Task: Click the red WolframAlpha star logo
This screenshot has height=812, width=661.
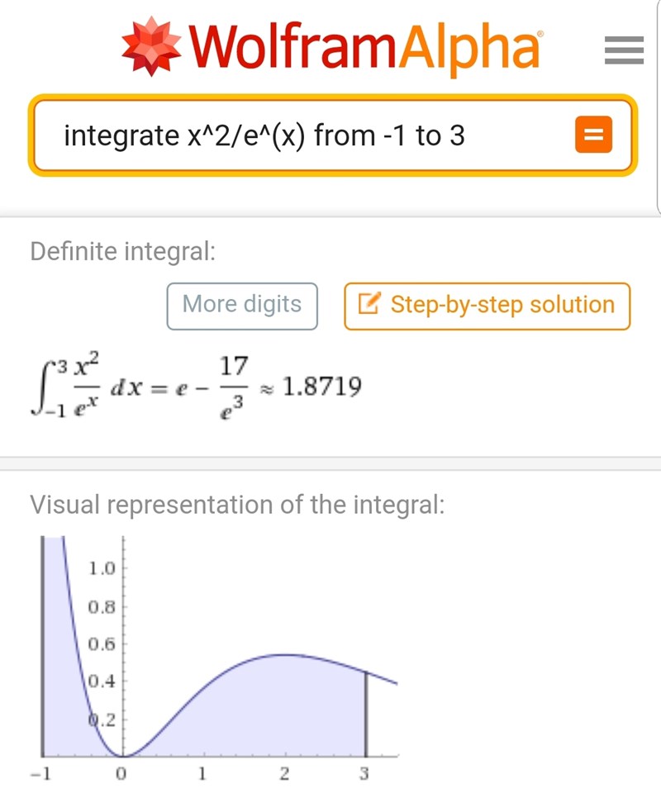Action: (153, 47)
